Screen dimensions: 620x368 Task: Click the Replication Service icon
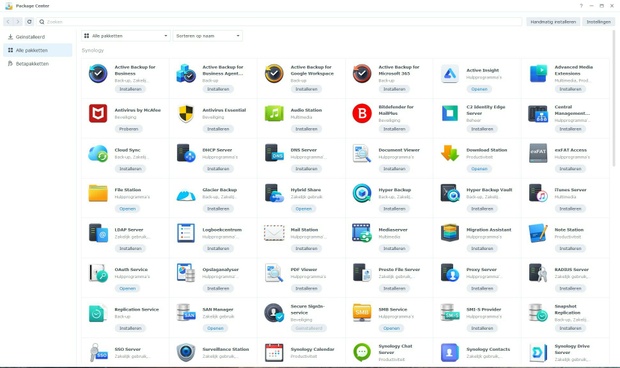[x=98, y=313]
